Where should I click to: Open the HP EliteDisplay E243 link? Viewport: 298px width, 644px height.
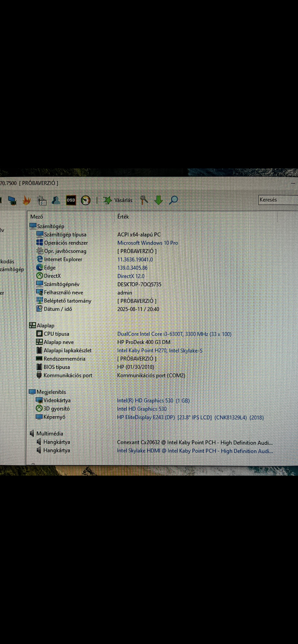(191, 417)
